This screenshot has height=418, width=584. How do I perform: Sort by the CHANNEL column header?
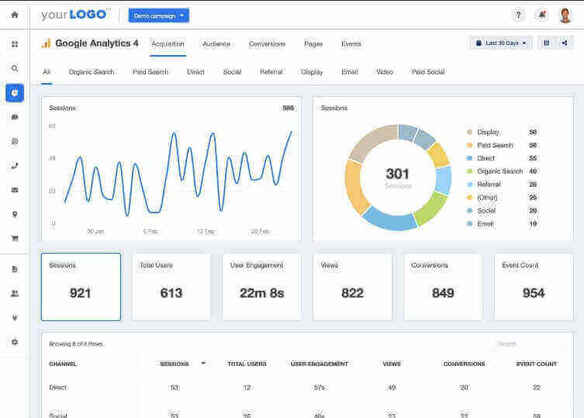point(63,364)
